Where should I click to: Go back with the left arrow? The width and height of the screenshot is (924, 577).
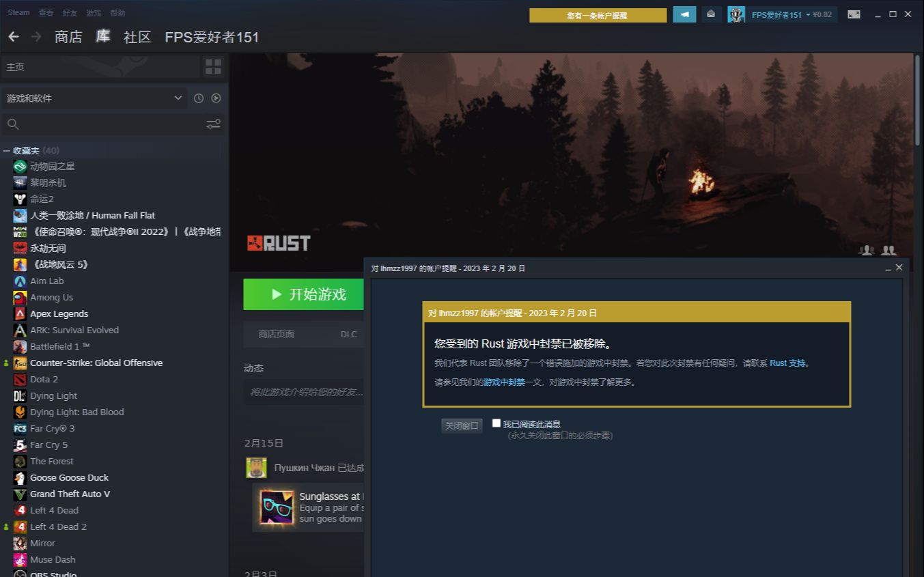(13, 37)
